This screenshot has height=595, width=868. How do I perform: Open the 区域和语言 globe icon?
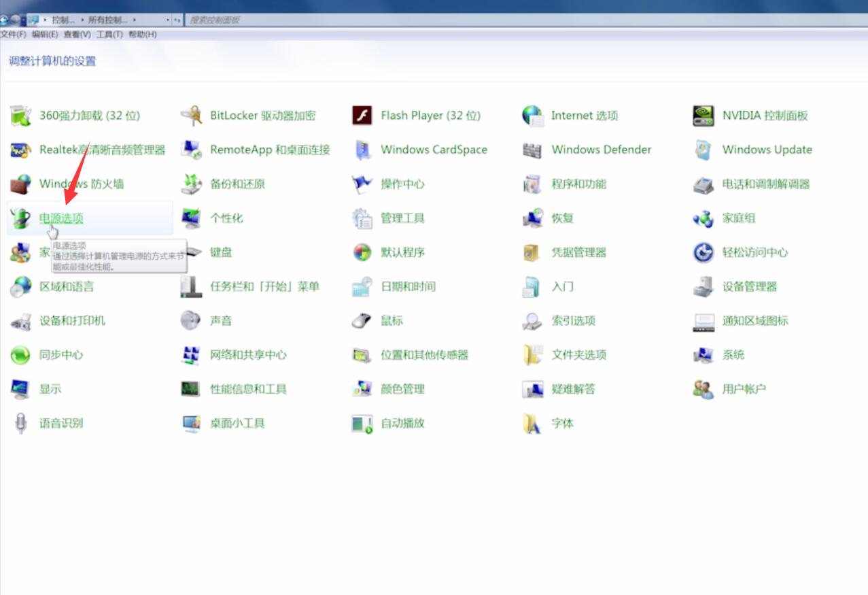pyautogui.click(x=21, y=286)
